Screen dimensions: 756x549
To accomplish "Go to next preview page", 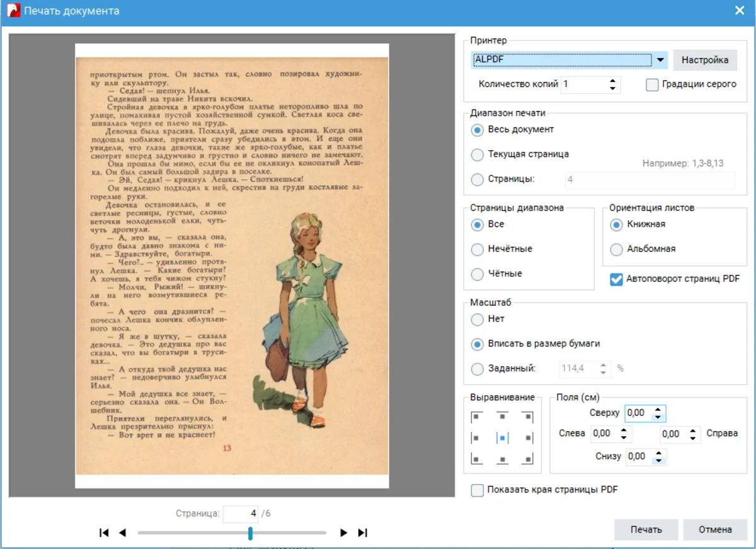I will coord(343,533).
